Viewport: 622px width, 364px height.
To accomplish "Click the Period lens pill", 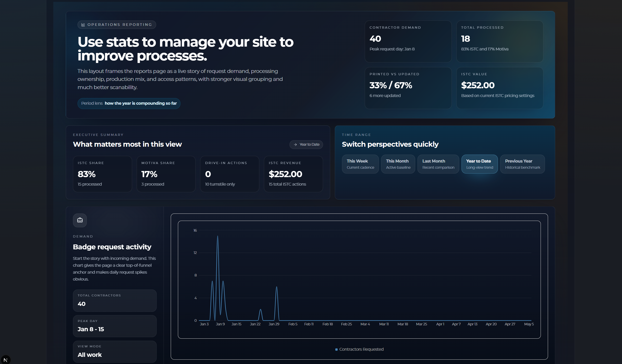I will pyautogui.click(x=129, y=103).
